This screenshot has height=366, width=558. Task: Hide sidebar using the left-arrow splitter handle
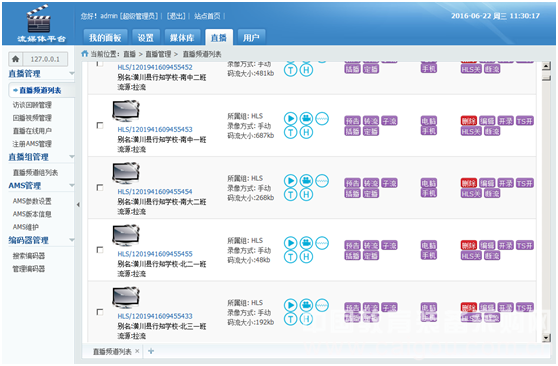78,205
